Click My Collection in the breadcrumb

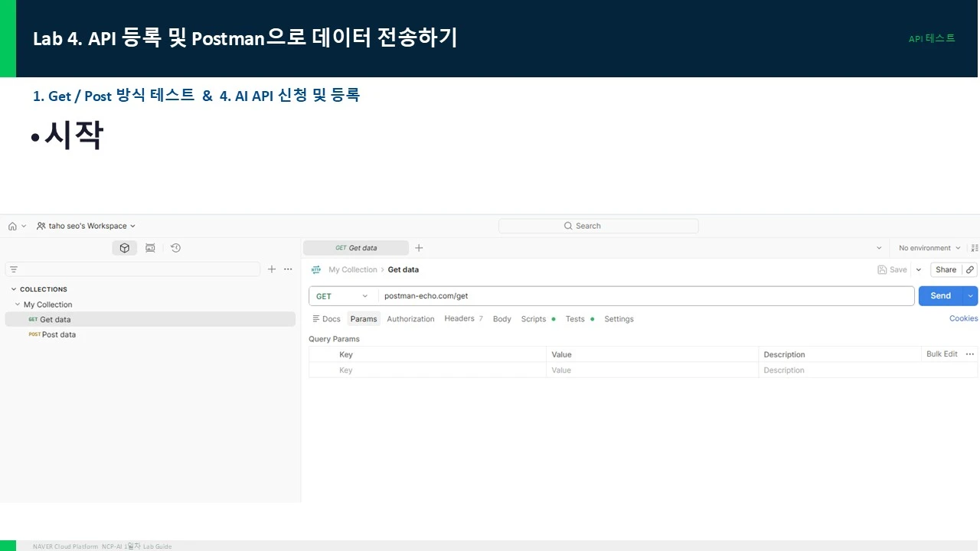(x=353, y=269)
